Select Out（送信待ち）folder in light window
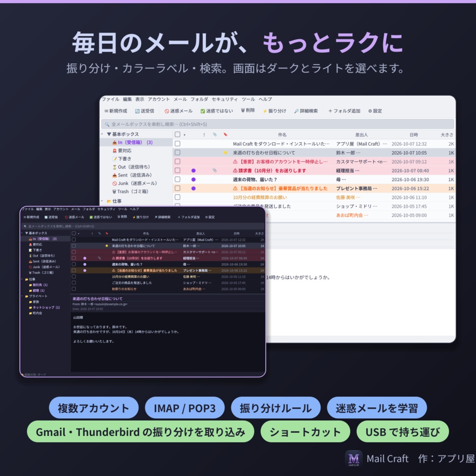This screenshot has width=476, height=476. pyautogui.click(x=131, y=167)
